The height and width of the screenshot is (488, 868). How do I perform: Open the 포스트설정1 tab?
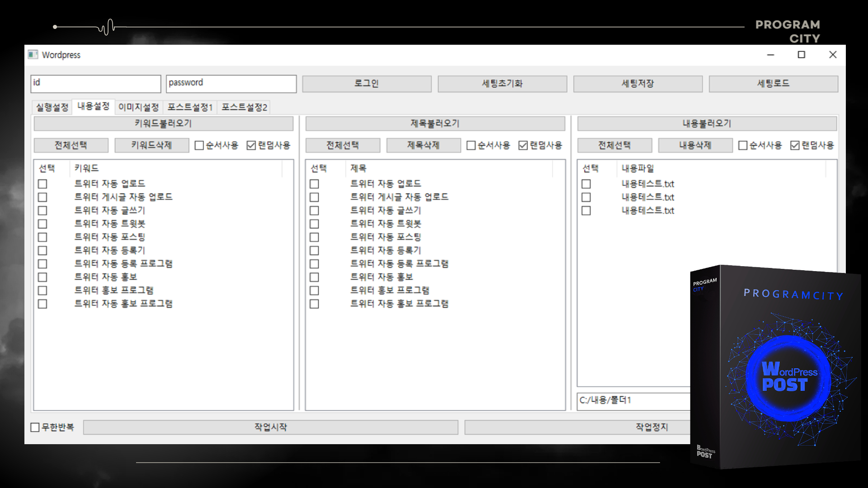click(190, 107)
